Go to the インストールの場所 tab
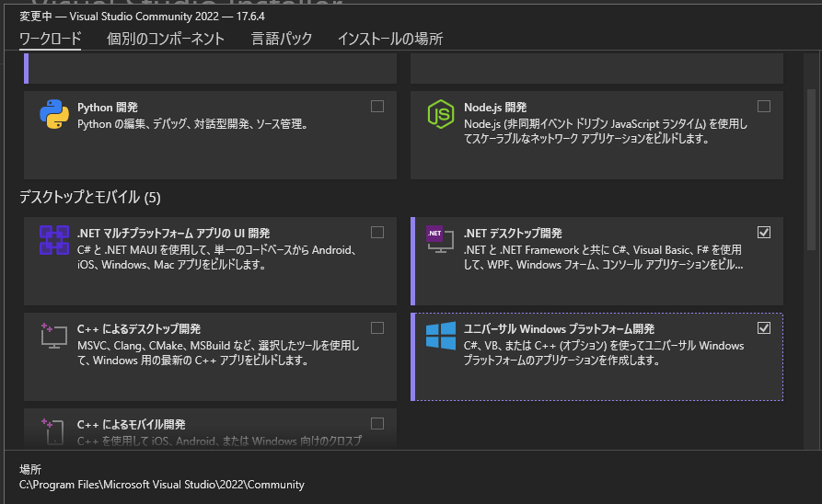Image resolution: width=822 pixels, height=504 pixels. (x=390, y=39)
